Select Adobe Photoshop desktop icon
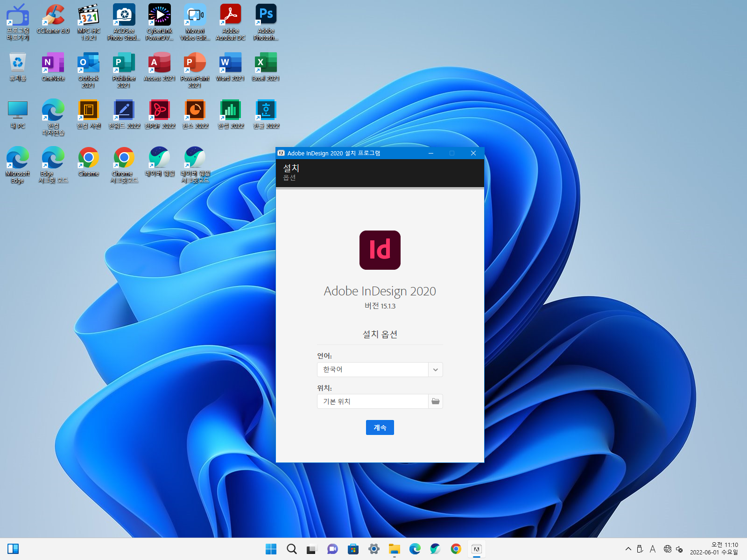 tap(266, 22)
